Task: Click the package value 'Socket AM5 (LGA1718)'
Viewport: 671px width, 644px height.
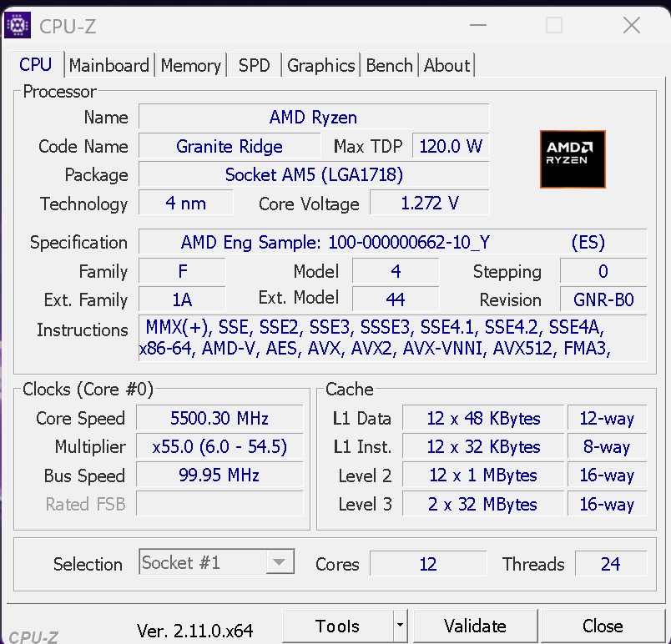Action: (x=314, y=174)
